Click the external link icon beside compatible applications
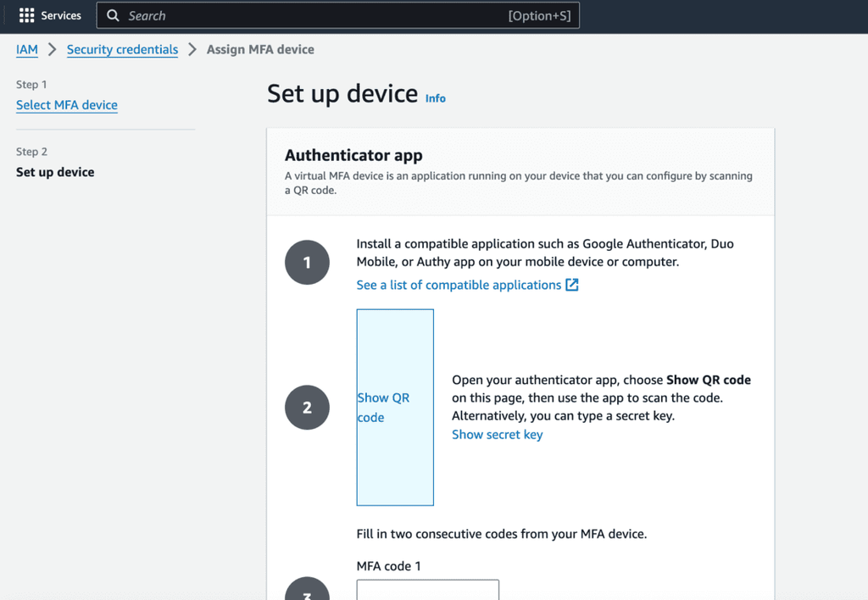The height and width of the screenshot is (600, 868). coord(572,285)
